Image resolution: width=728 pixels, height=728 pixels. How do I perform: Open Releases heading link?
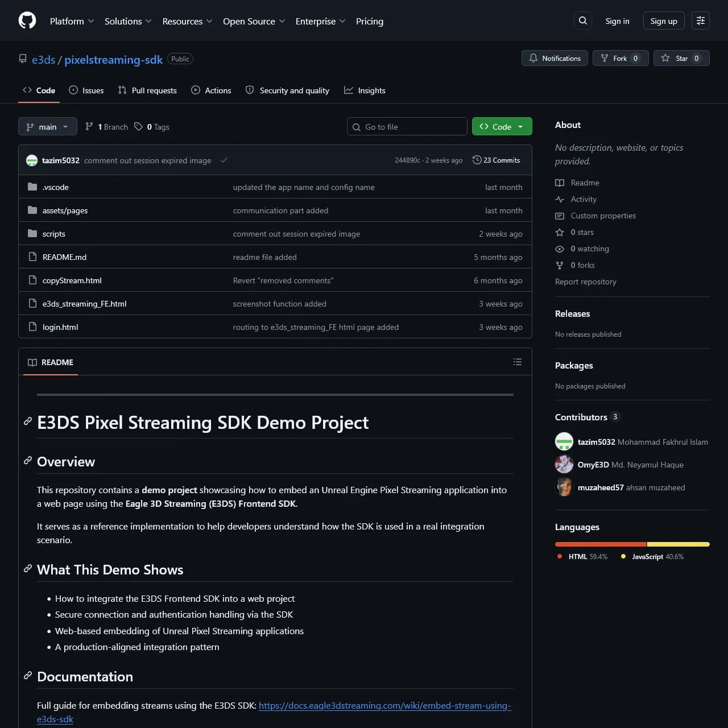click(x=572, y=313)
